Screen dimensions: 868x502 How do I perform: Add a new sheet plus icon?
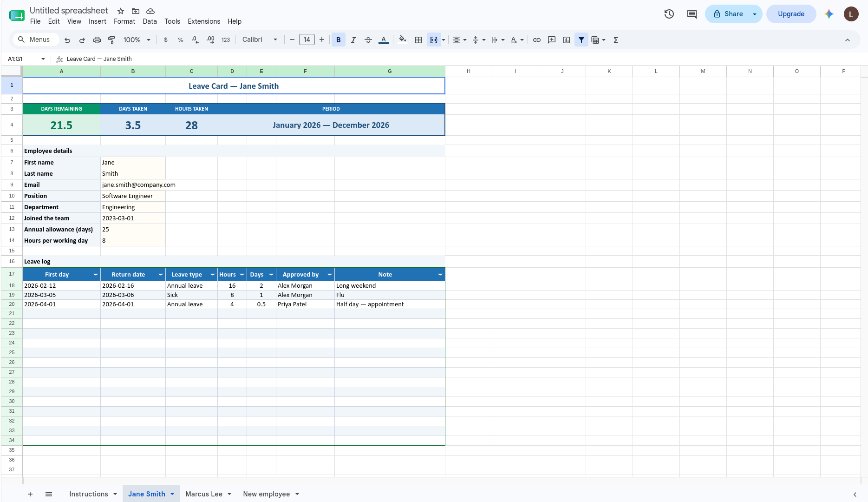pos(30,494)
